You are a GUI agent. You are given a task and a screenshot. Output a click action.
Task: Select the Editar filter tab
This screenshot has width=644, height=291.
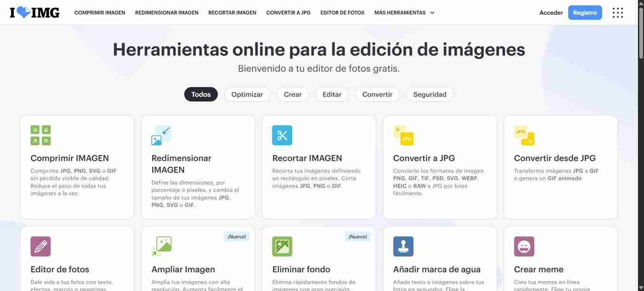coord(332,94)
